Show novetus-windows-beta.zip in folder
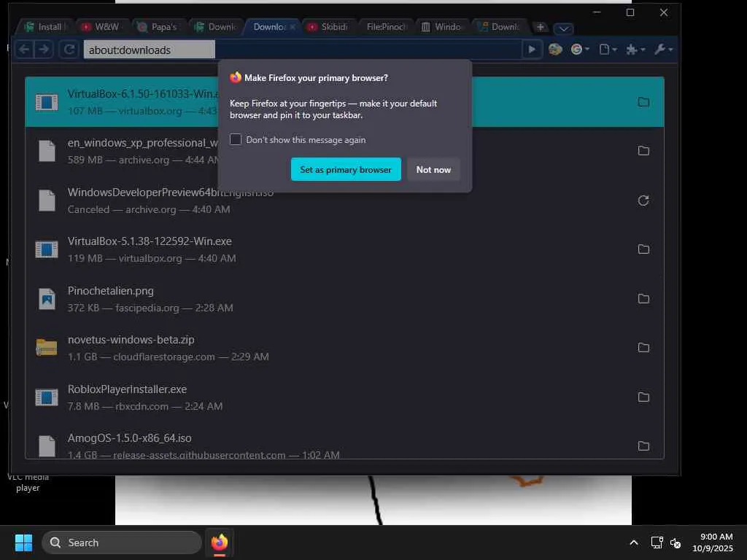747x560 pixels. click(643, 348)
